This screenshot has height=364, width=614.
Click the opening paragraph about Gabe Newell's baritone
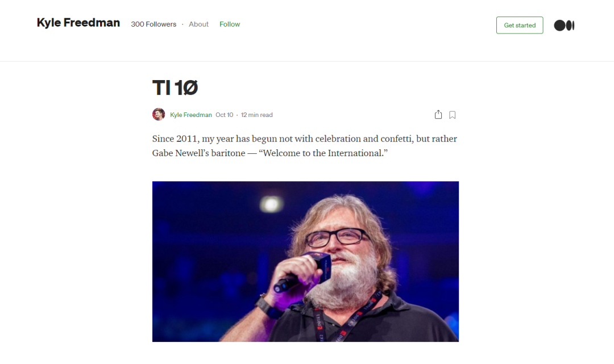pos(305,146)
